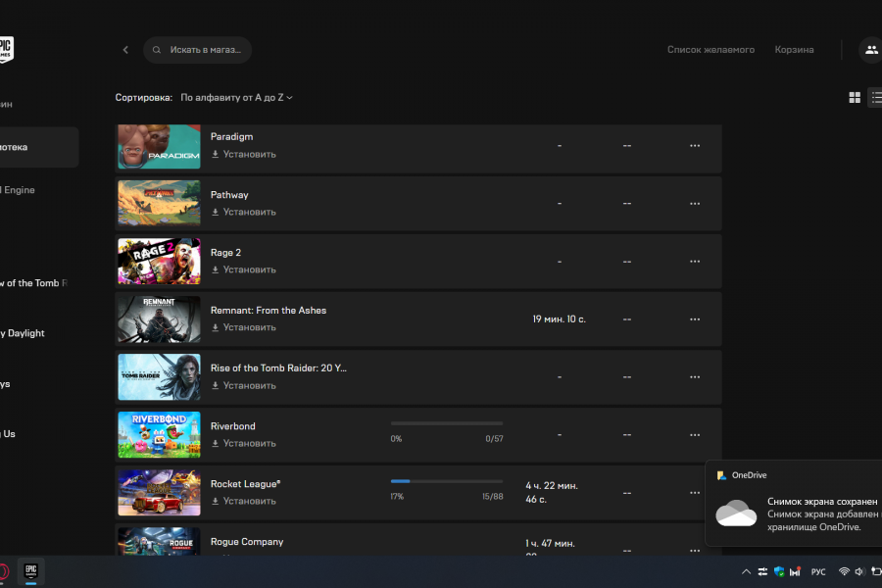The width and height of the screenshot is (882, 588).
Task: Click the search magnifier icon
Action: click(x=157, y=50)
